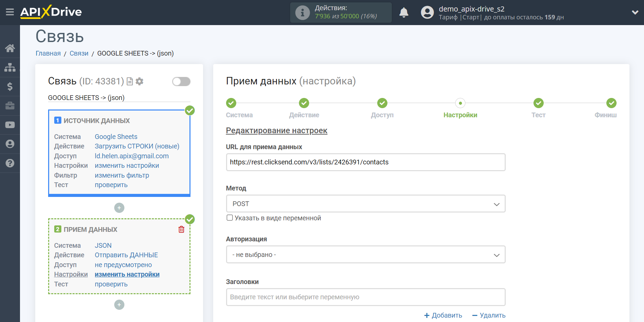Click the Финиш step checkmark
The height and width of the screenshot is (322, 644).
(611, 103)
